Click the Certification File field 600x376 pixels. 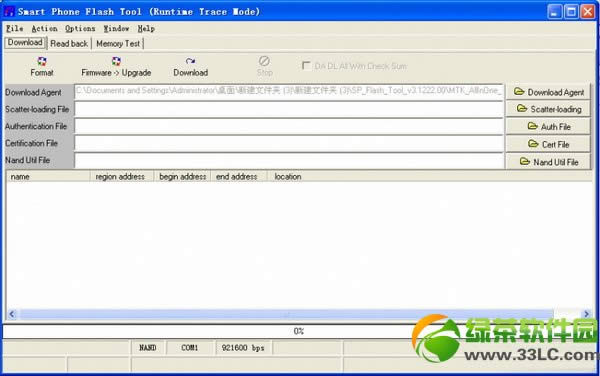[289, 143]
